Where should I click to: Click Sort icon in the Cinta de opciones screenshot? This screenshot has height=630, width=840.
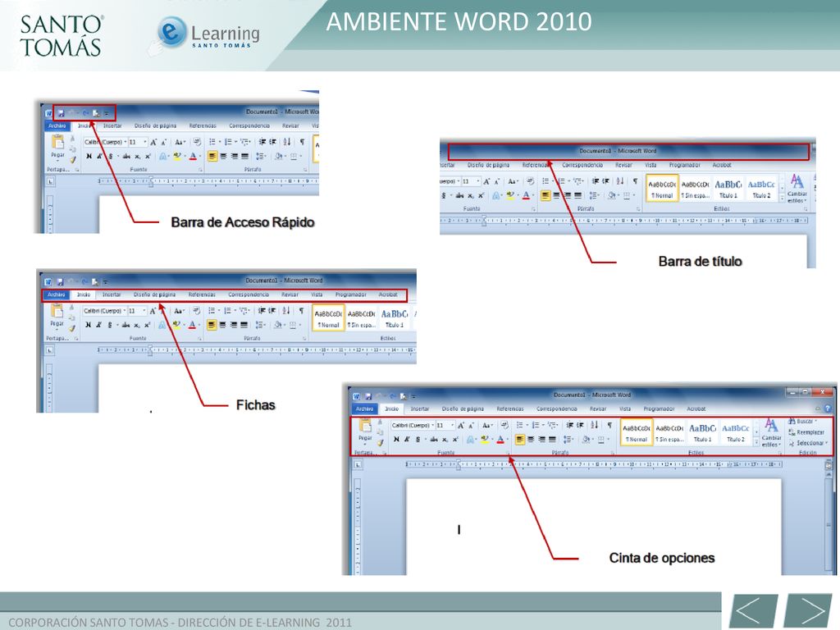[x=594, y=426]
